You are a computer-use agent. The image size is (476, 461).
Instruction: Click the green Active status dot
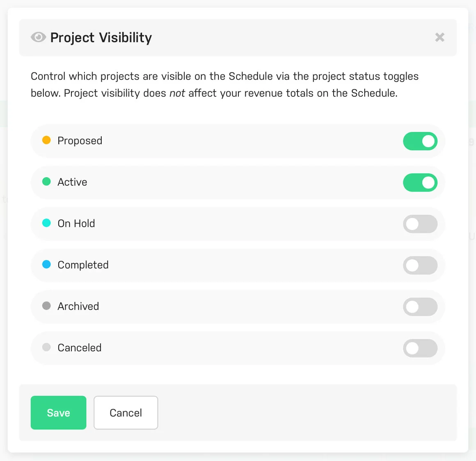click(x=46, y=181)
